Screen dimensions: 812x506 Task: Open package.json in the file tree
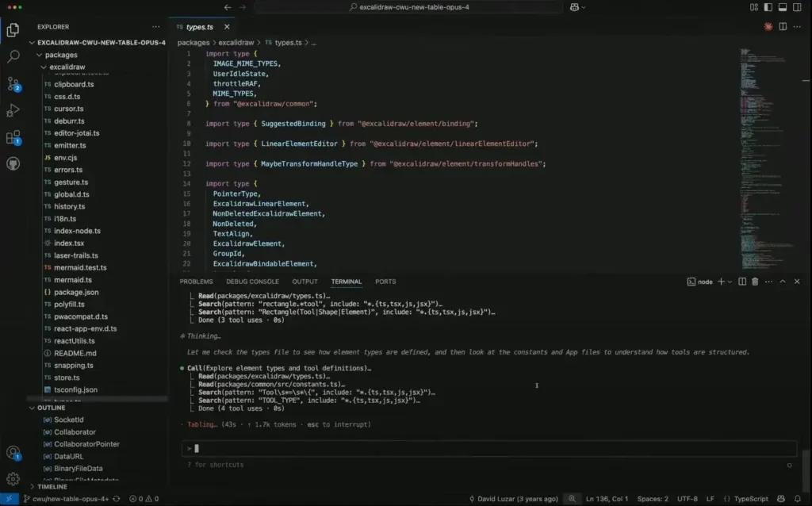coord(76,292)
